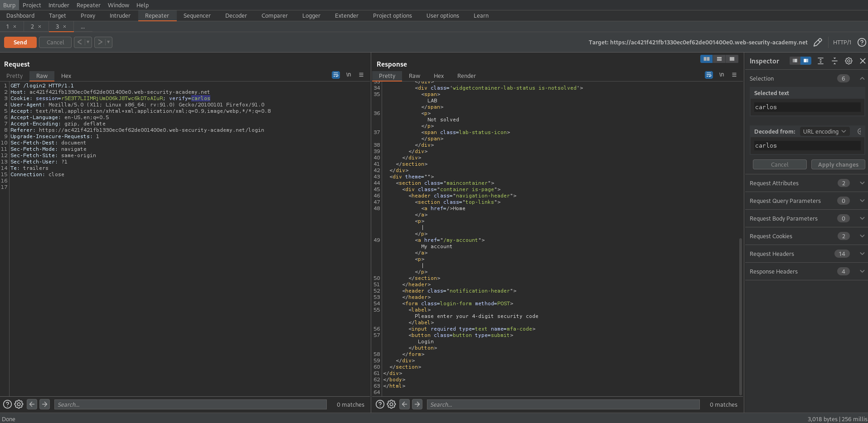Open Request editor hamburger menu
This screenshot has height=423, width=868.
click(x=361, y=75)
